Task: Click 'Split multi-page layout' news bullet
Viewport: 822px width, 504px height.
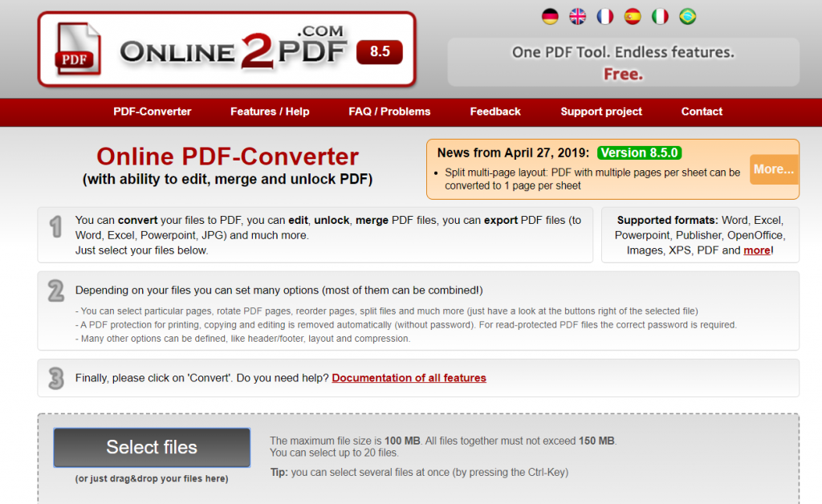Action: point(592,179)
